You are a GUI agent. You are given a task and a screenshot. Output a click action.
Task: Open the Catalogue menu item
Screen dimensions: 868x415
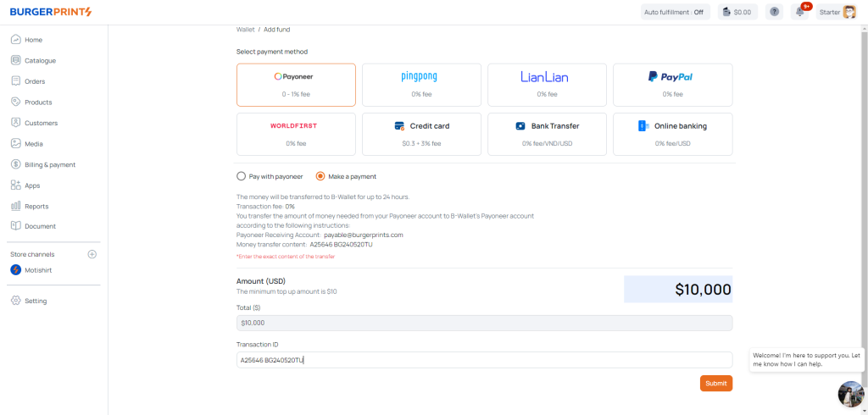click(x=40, y=61)
